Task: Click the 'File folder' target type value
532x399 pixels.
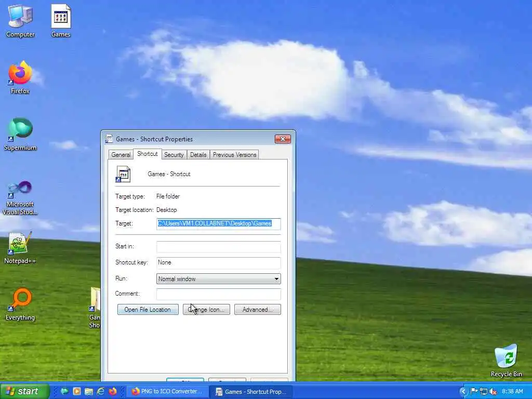Action: point(168,196)
